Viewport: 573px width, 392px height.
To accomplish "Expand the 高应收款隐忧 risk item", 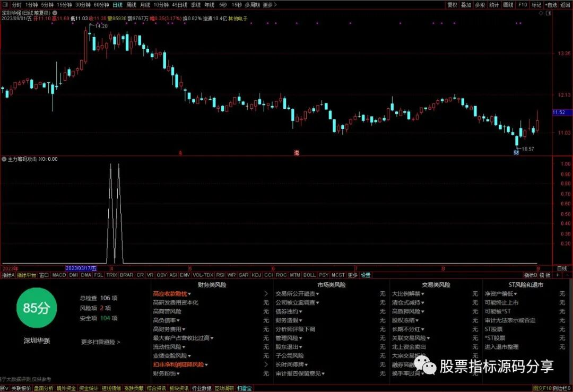I will pos(172,294).
